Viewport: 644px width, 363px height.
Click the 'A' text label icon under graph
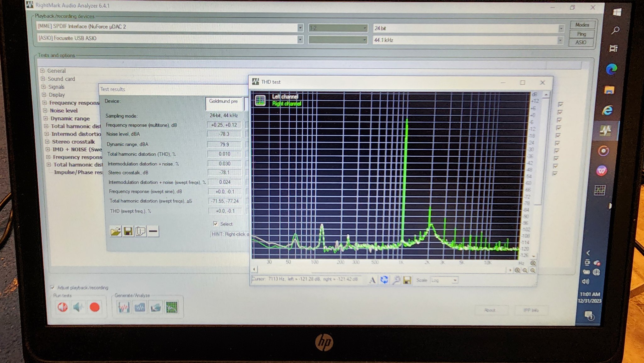[x=372, y=280]
